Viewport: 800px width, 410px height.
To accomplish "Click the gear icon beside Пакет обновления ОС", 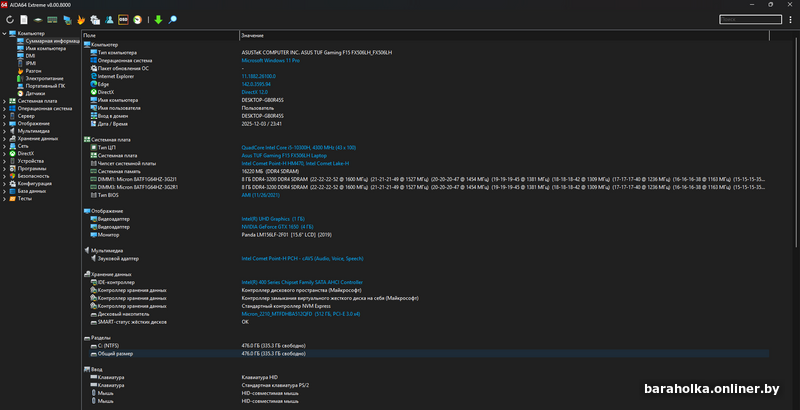I will pyautogui.click(x=93, y=68).
